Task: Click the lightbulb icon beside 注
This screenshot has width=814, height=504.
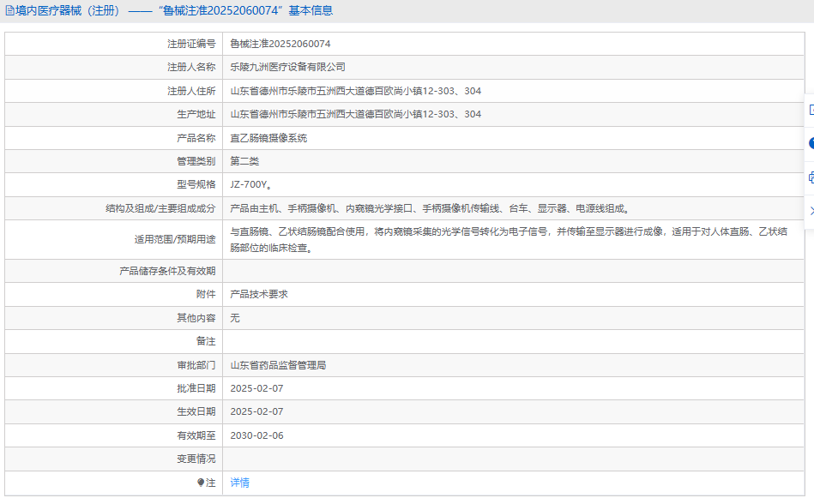Action: click(201, 483)
